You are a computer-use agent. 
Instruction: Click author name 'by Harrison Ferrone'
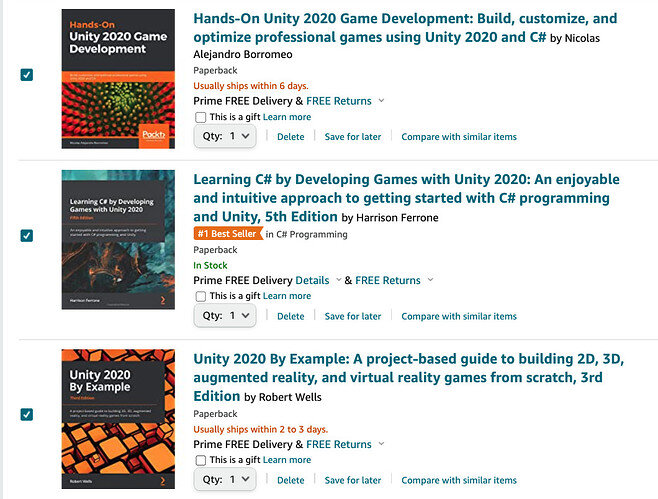[x=390, y=217]
